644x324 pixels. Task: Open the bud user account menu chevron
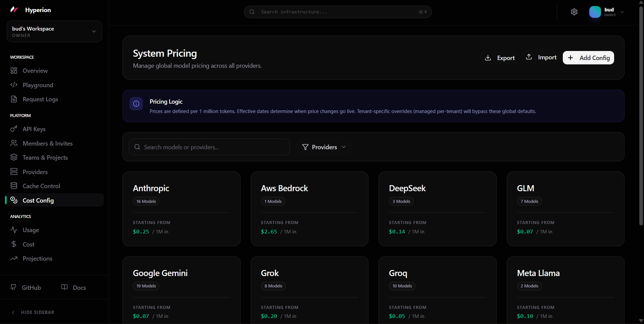click(x=622, y=12)
